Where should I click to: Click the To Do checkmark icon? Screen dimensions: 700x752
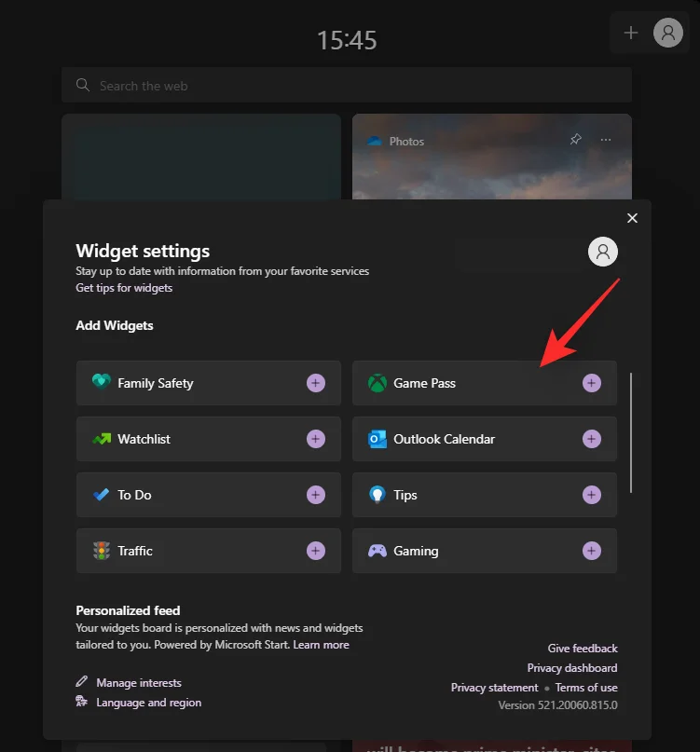point(102,495)
